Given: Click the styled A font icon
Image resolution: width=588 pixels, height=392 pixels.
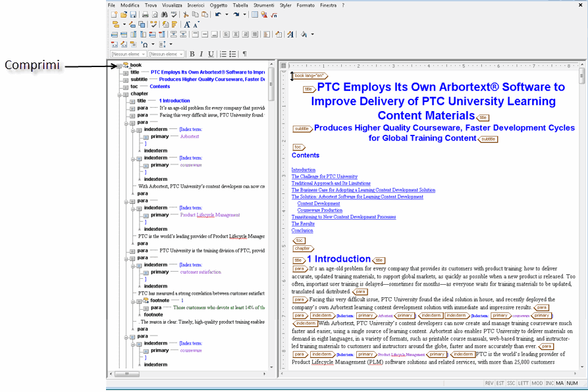Looking at the screenshot, I should [290, 34].
